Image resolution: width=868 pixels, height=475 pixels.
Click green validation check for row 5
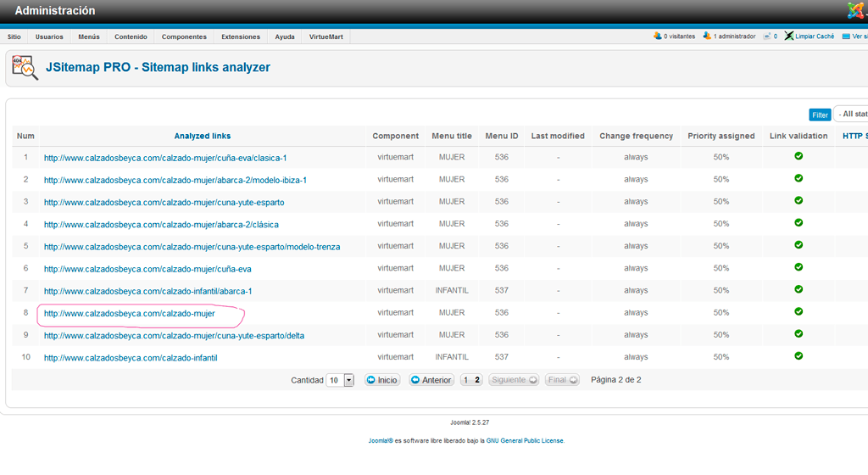[798, 244]
